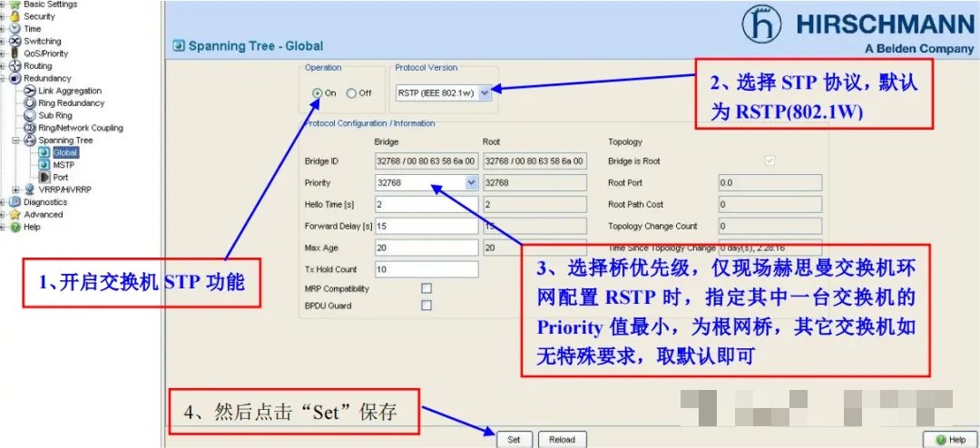Viewport: 980px width, 448px height.
Task: Click the Root Port value 0.0
Action: point(770,182)
